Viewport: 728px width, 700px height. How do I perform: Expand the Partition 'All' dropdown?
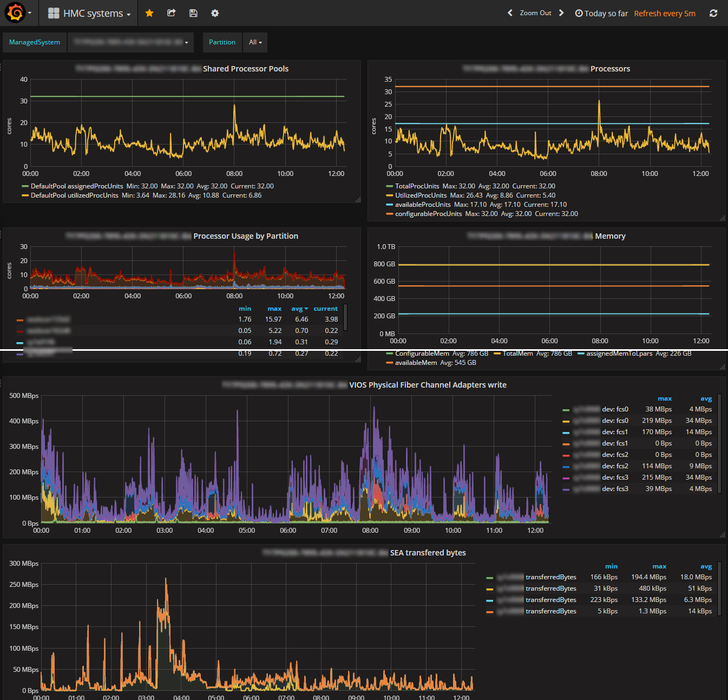coord(255,42)
